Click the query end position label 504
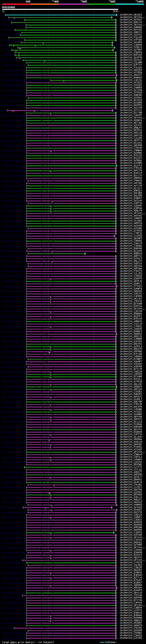This screenshot has height=644, width=146. point(115,11)
